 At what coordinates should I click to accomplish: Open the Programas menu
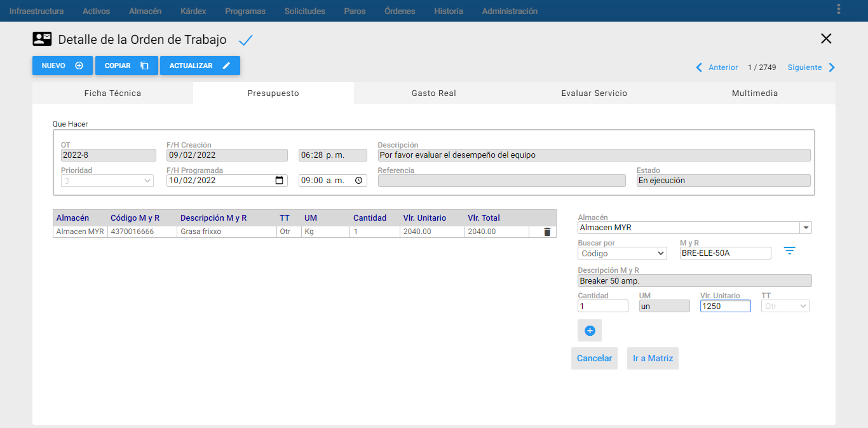pyautogui.click(x=245, y=11)
